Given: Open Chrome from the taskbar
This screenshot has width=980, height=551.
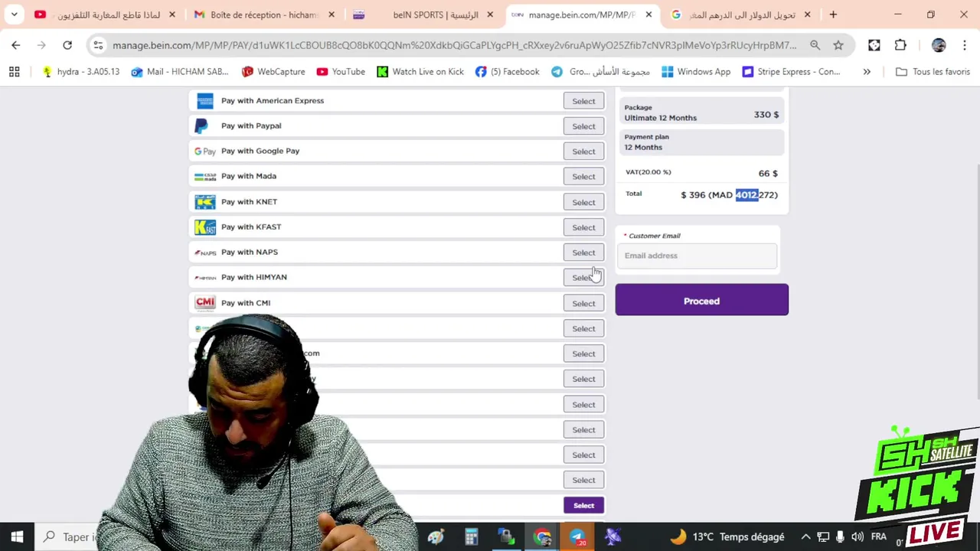Looking at the screenshot, I should click(x=542, y=536).
